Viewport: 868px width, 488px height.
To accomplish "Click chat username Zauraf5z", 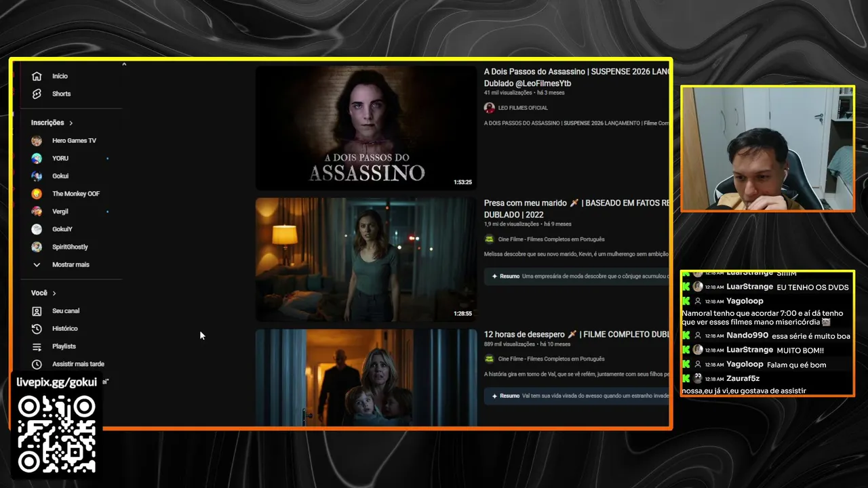I will [x=743, y=378].
